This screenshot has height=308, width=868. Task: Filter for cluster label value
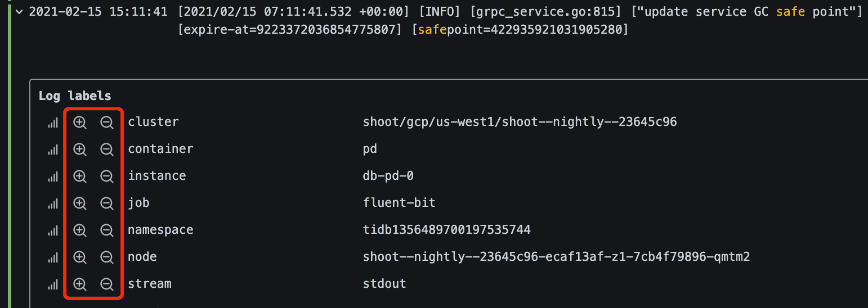tap(80, 123)
